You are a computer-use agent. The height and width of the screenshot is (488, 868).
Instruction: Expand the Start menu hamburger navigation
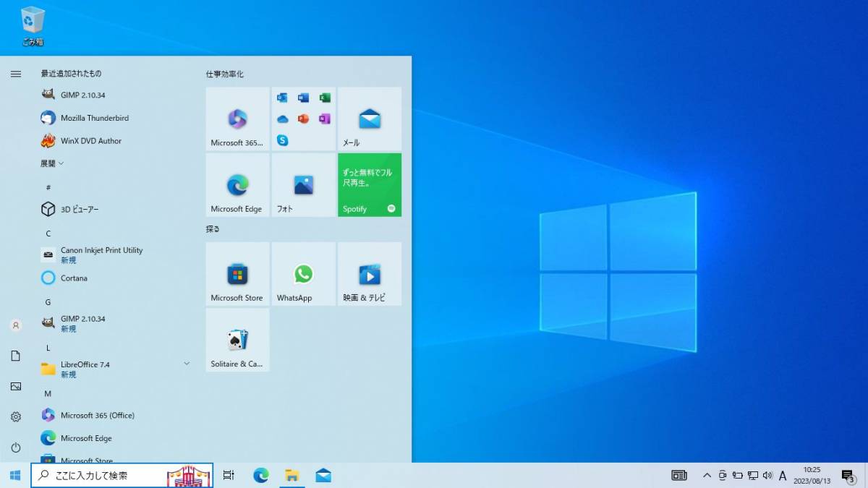(16, 74)
